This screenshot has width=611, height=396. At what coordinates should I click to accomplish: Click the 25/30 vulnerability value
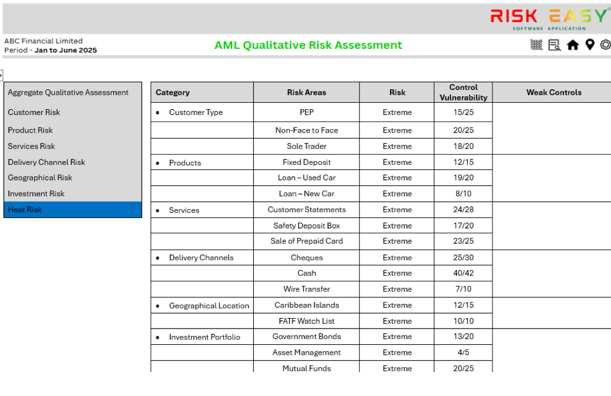coord(463,258)
